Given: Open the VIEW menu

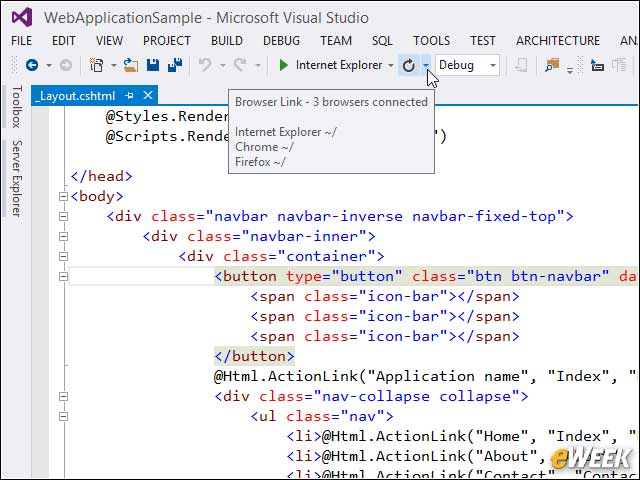Looking at the screenshot, I should [109, 41].
